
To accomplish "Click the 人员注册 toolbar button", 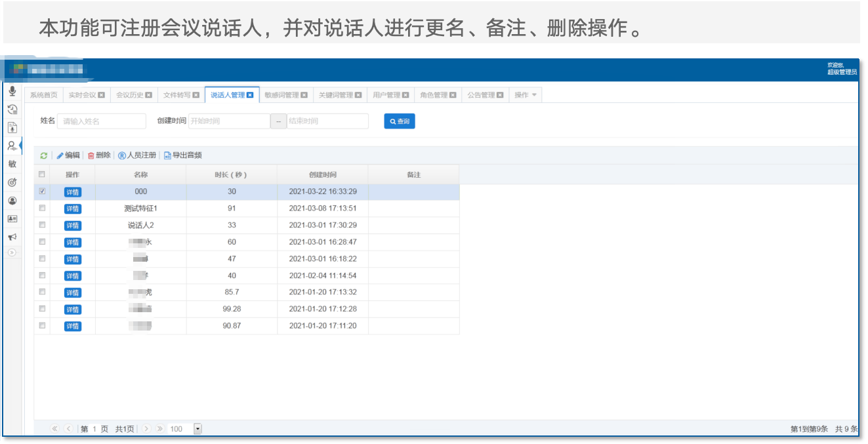I will tap(137, 155).
